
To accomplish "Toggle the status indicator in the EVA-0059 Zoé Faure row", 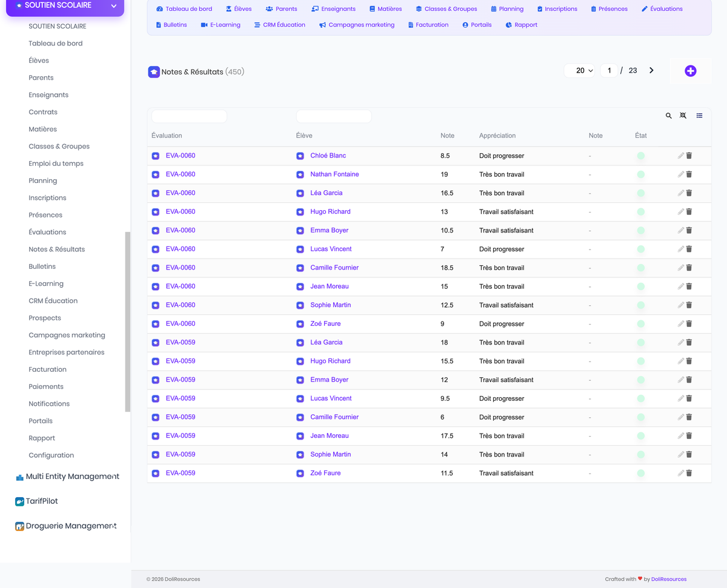I will coord(641,473).
